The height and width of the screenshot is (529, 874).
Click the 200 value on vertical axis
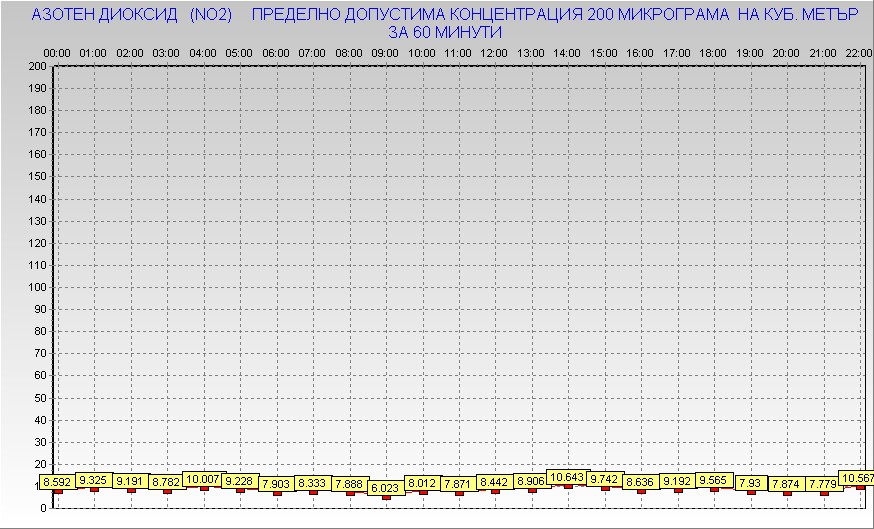tap(37, 66)
